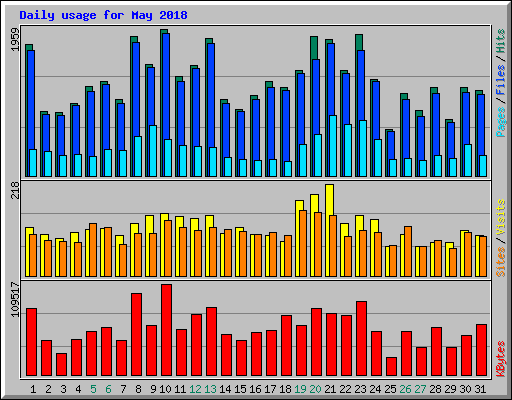The image size is (512, 400).
Task: Click day 21 on the x-axis
Action: [x=330, y=389]
